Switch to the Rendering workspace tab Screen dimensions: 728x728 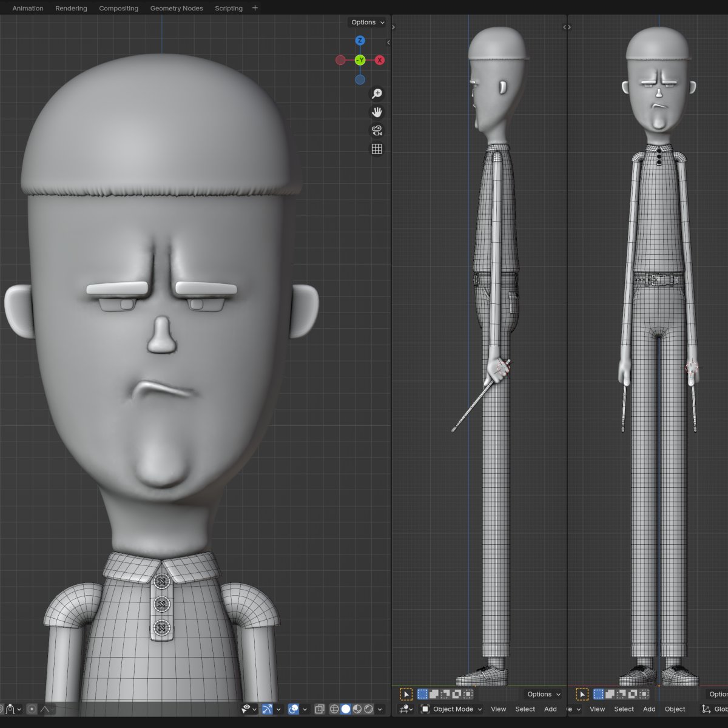click(x=71, y=8)
